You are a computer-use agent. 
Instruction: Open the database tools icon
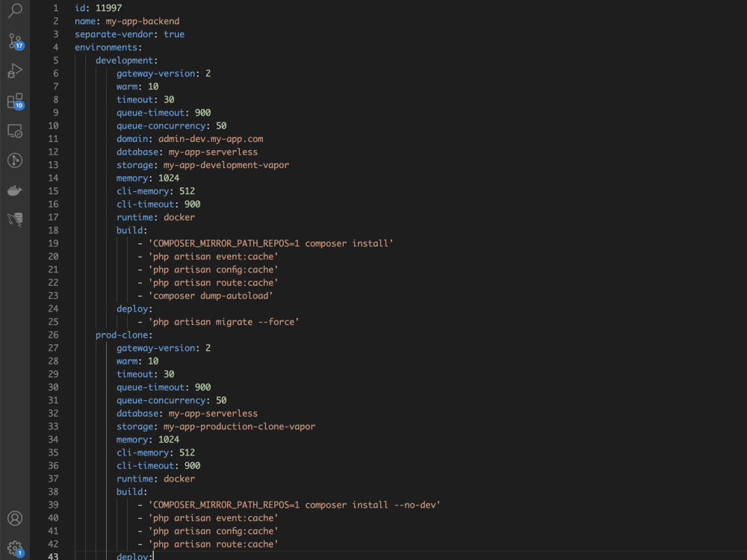point(15,219)
